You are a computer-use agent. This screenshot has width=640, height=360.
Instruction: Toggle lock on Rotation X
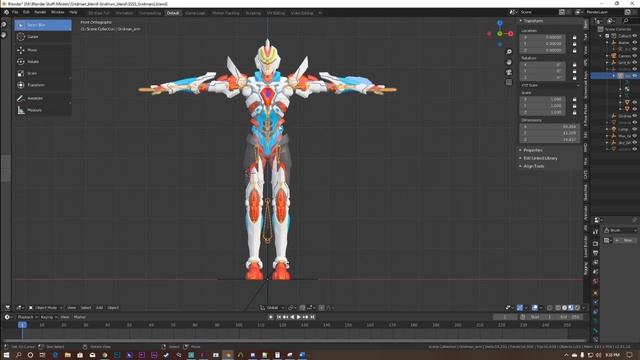[x=574, y=64]
